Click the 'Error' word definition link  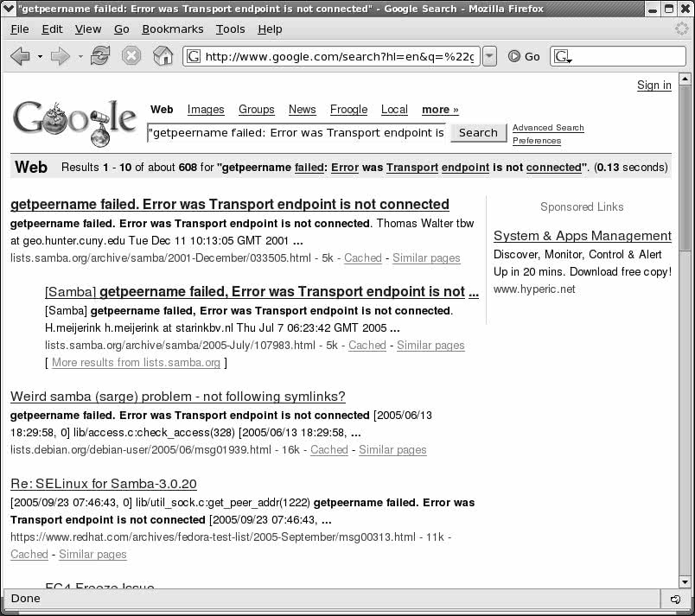coord(345,168)
